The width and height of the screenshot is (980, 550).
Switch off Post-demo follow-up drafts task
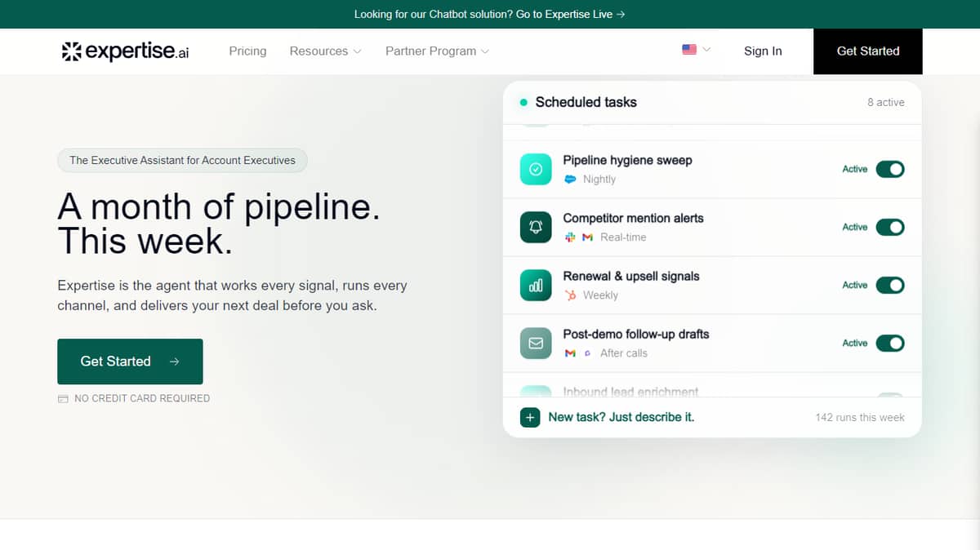(x=890, y=343)
